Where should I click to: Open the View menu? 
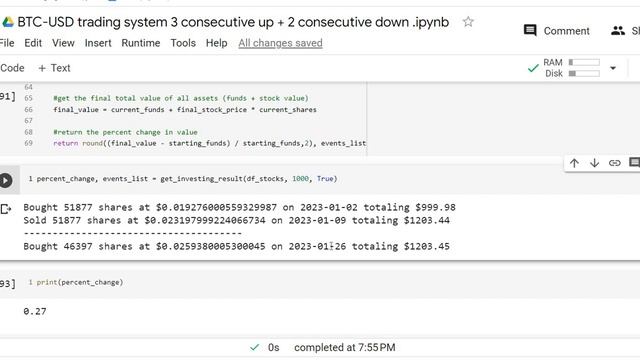tap(63, 43)
